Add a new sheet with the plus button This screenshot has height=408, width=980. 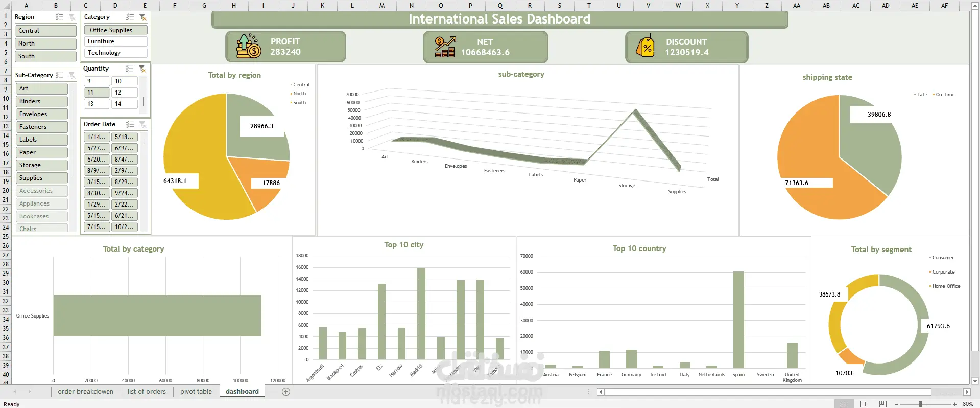point(286,392)
